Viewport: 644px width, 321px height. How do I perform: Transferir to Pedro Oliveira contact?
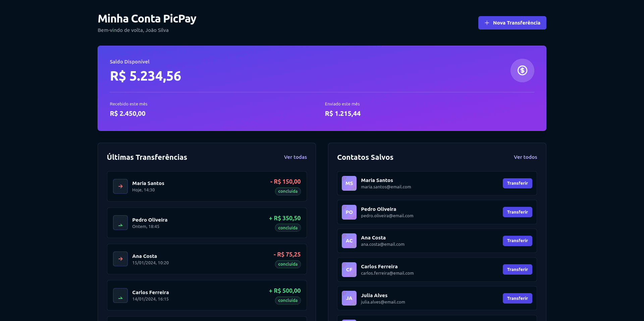[x=517, y=212]
